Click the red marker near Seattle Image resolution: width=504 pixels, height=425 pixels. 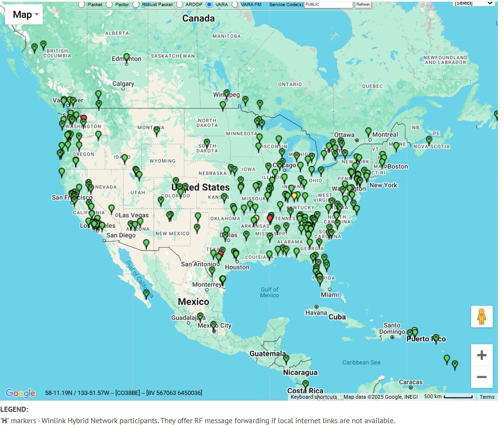coord(84,117)
